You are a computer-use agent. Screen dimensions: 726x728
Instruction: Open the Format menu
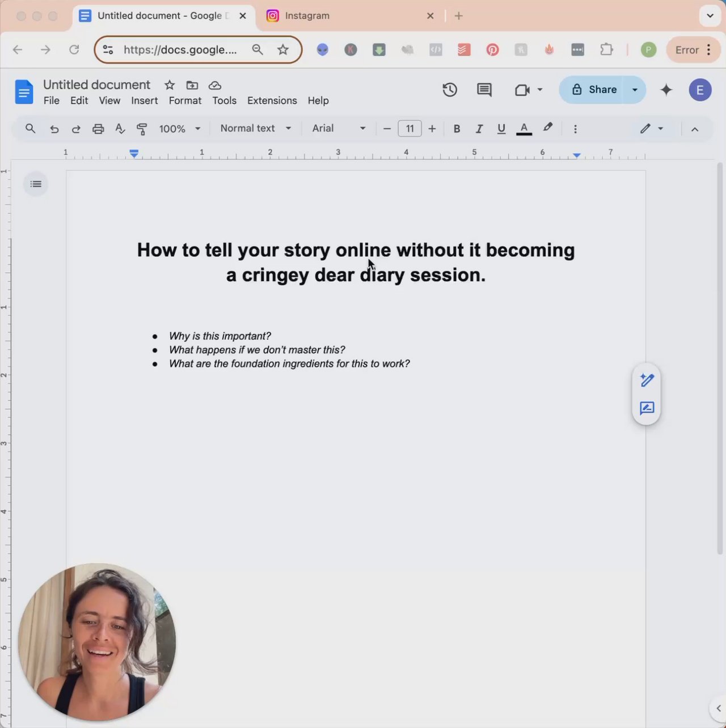pos(185,100)
